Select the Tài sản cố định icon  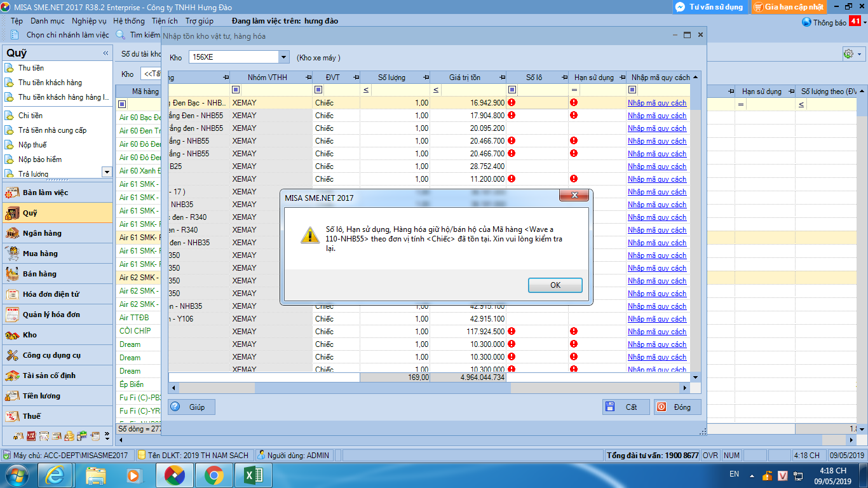click(12, 376)
